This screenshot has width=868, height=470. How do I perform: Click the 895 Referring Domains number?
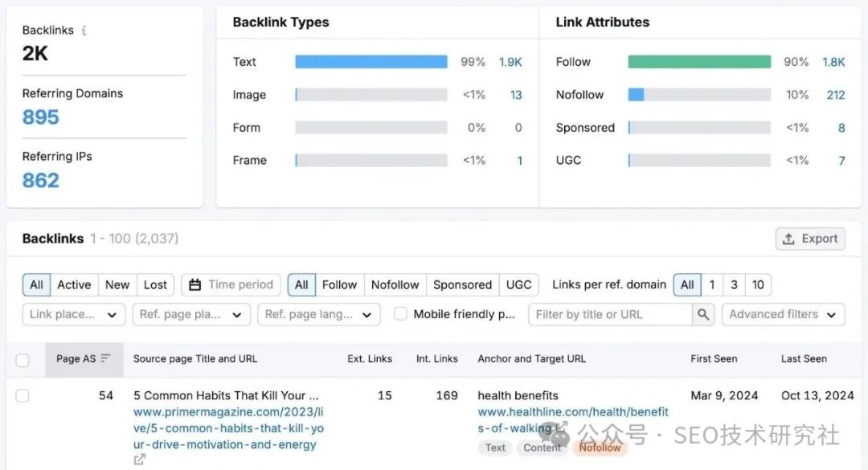[x=40, y=117]
